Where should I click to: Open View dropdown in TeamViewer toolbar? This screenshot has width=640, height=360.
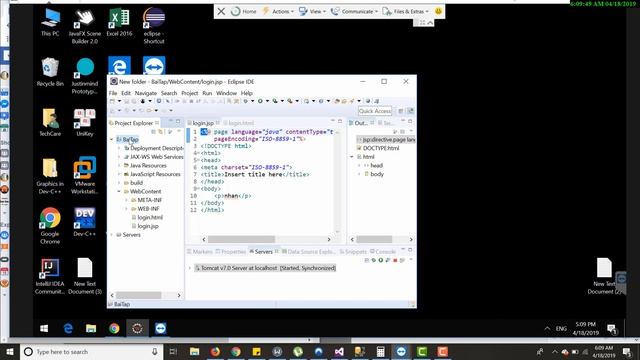pos(312,11)
